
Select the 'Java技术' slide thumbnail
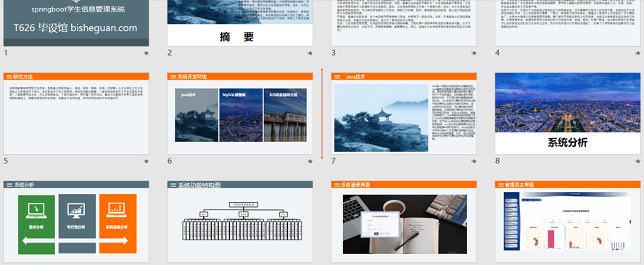404,114
